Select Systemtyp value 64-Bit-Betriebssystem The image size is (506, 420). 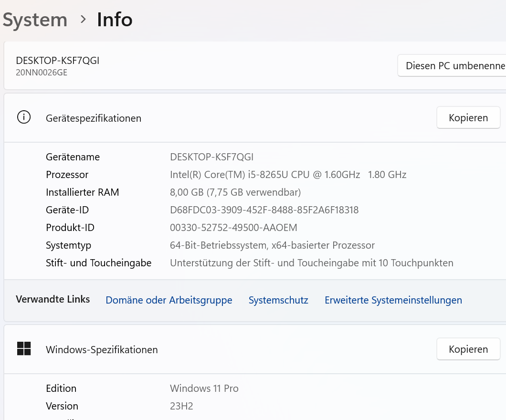coord(272,245)
